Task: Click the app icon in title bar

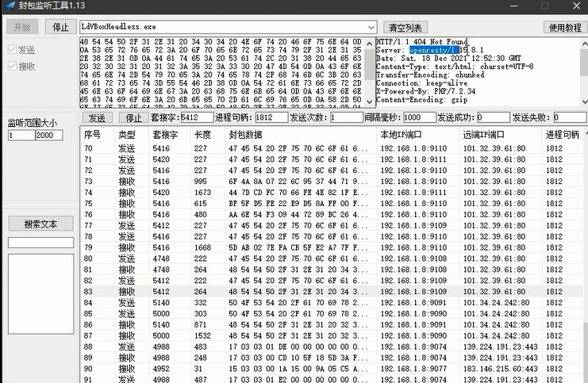Action: tap(10, 6)
